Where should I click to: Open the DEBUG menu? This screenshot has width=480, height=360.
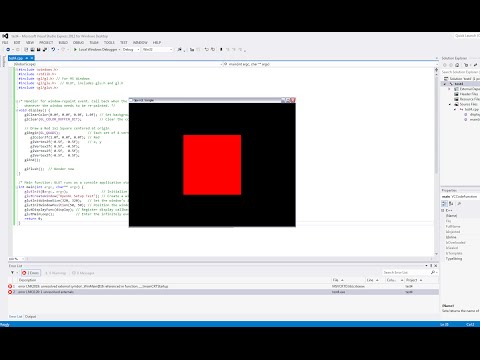[x=79, y=43]
